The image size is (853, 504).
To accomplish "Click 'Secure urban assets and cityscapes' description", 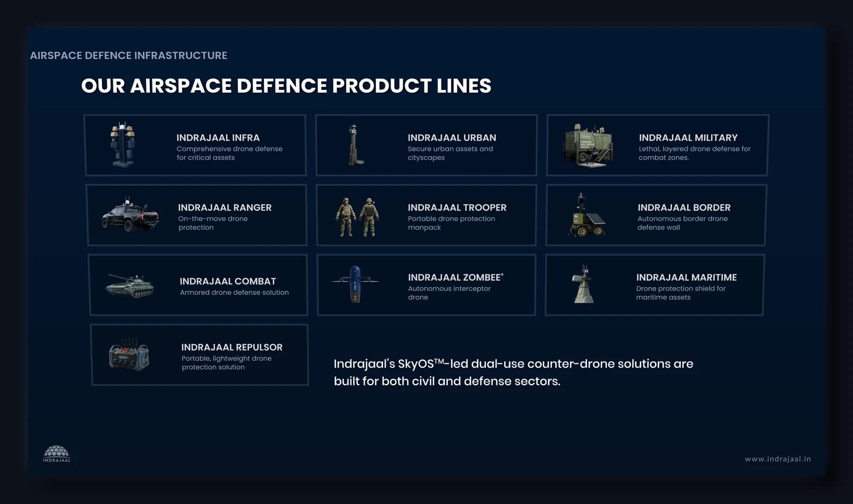I will coord(450,153).
